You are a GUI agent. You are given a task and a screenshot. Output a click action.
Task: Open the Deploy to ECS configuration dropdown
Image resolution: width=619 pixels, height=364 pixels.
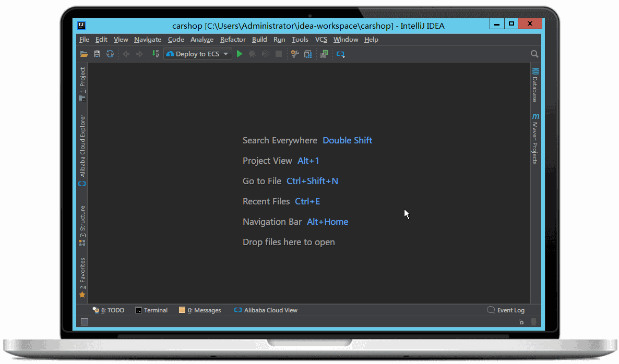197,54
